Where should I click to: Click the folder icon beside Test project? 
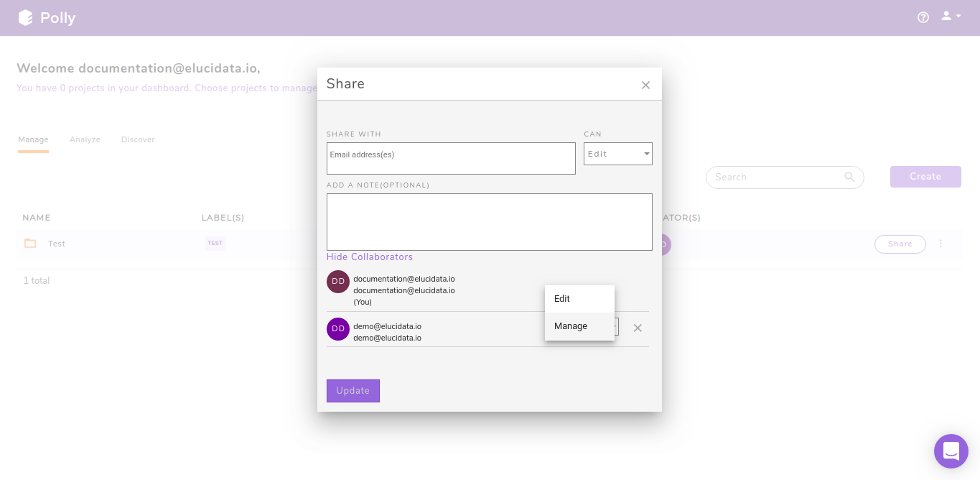30,244
